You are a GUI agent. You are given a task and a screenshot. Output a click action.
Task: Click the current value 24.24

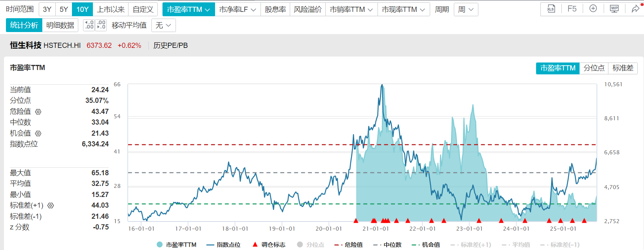tap(100, 90)
